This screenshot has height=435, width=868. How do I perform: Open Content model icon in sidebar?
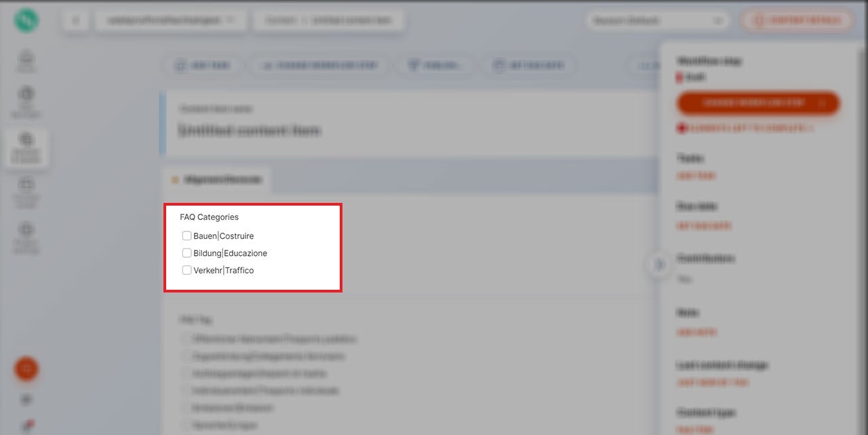pos(26,189)
